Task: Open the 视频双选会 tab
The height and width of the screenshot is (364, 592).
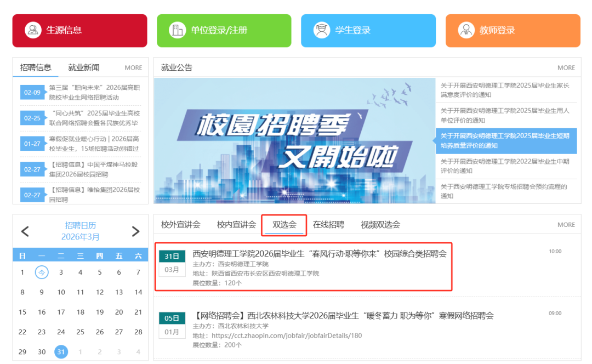Action: tap(380, 224)
